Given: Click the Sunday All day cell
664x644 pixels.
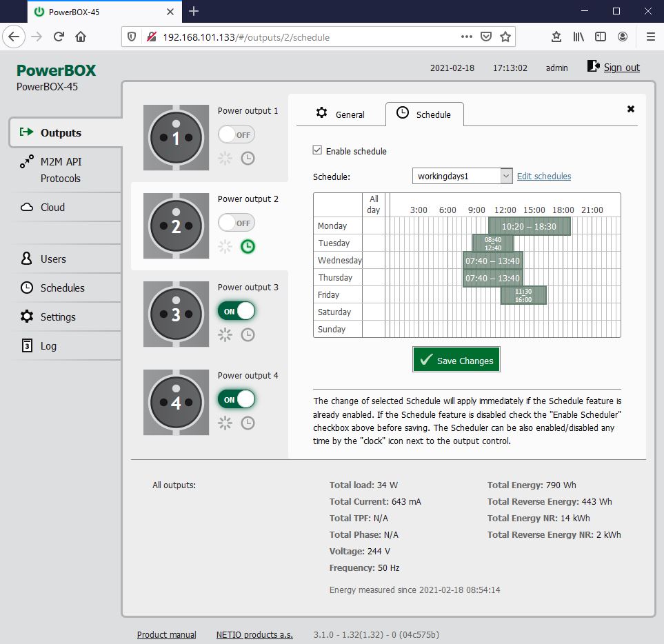Looking at the screenshot, I should 373,329.
